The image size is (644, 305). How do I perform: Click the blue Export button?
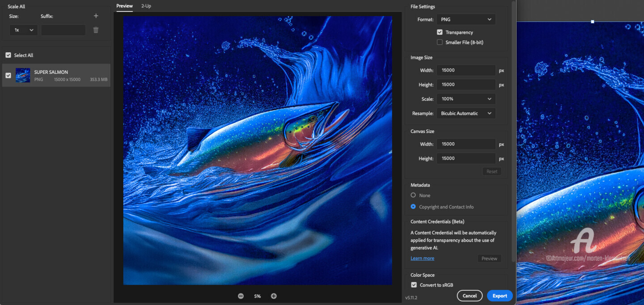500,296
